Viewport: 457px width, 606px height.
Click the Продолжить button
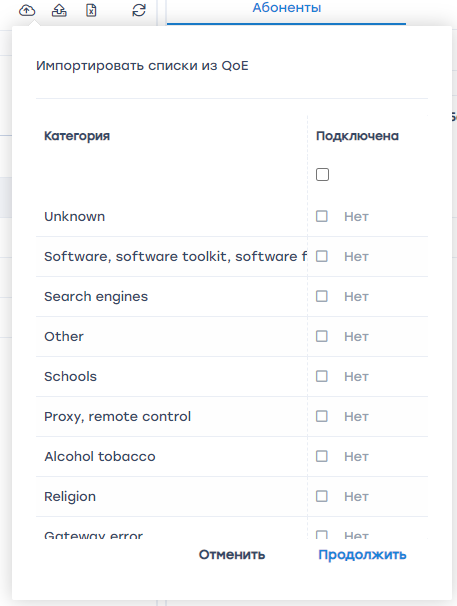362,555
